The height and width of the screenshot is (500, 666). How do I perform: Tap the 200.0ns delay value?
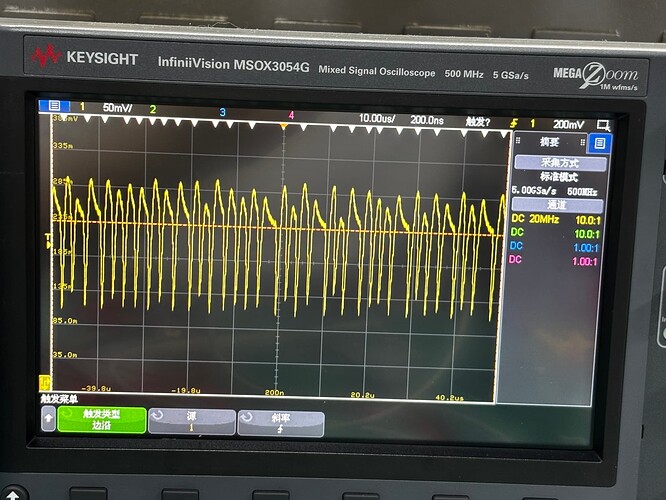[427, 121]
